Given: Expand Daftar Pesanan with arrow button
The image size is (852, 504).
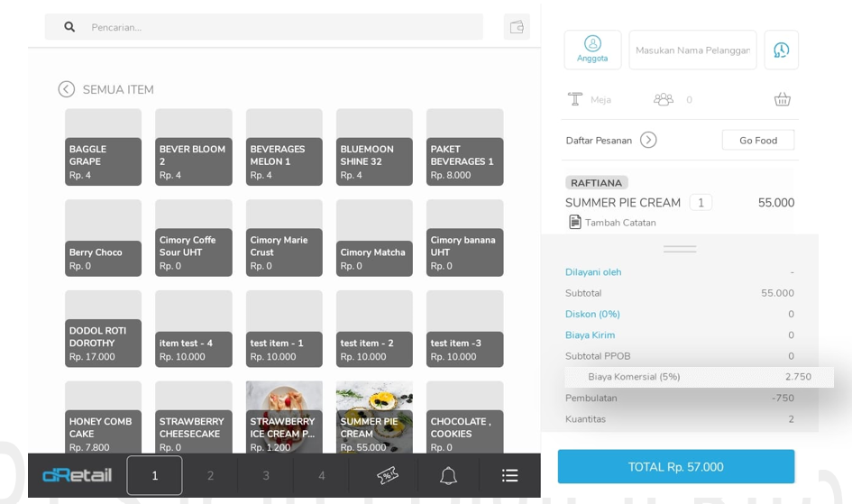Looking at the screenshot, I should tap(648, 140).
